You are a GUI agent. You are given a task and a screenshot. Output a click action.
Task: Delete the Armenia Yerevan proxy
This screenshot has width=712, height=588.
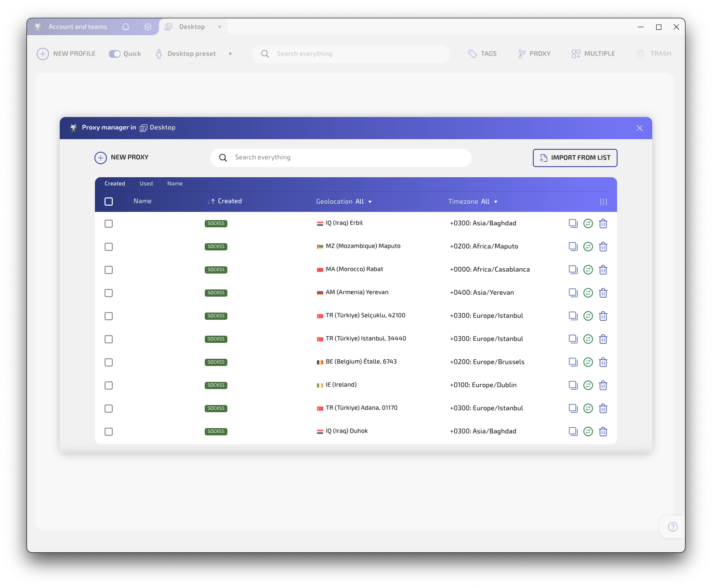603,293
